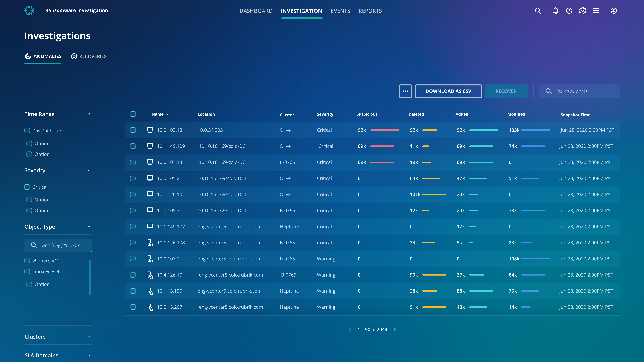Image resolution: width=644 pixels, height=362 pixels.
Task: Select checkbox for row 10.0.15.207
Action: 133,307
